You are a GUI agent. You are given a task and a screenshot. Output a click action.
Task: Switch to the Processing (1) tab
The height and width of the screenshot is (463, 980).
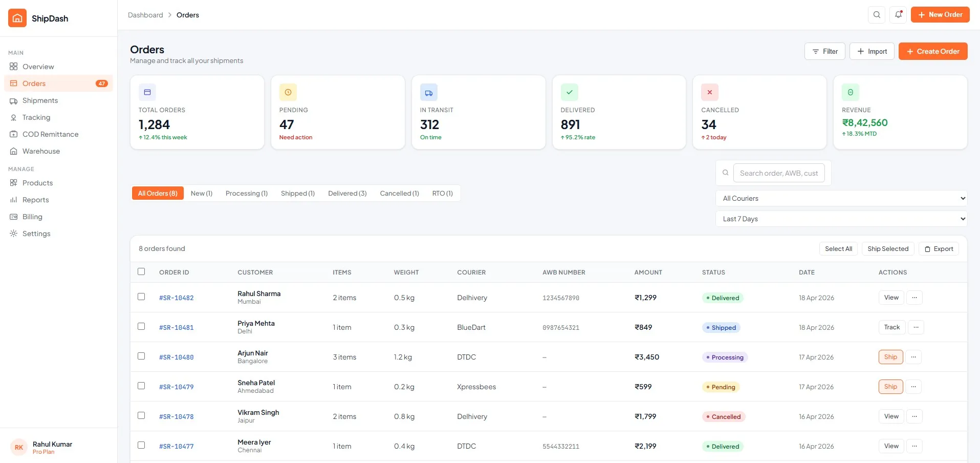[x=247, y=193]
